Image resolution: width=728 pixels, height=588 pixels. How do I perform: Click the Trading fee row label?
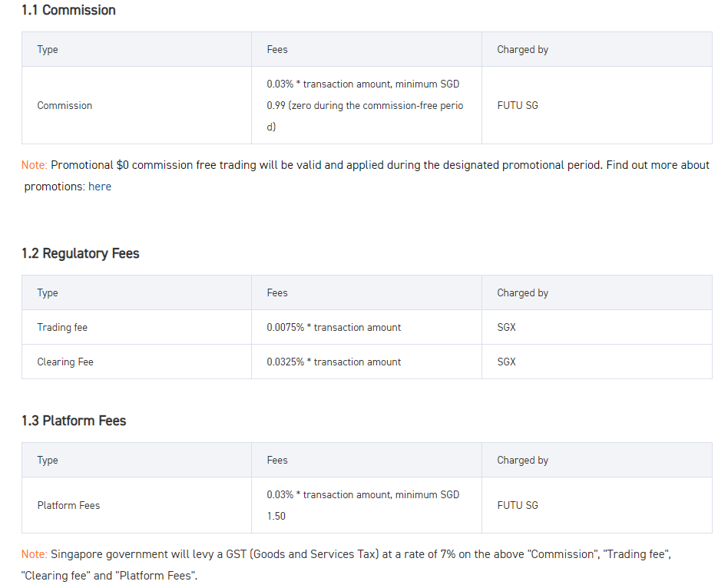pos(62,327)
